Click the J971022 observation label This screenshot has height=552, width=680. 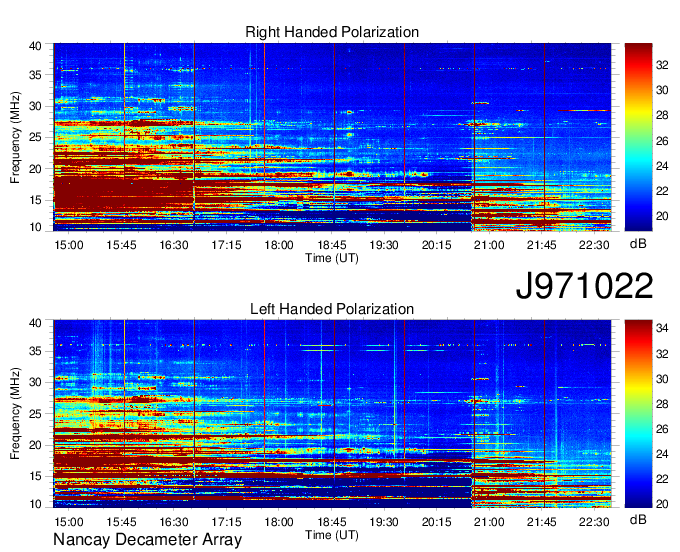584,286
